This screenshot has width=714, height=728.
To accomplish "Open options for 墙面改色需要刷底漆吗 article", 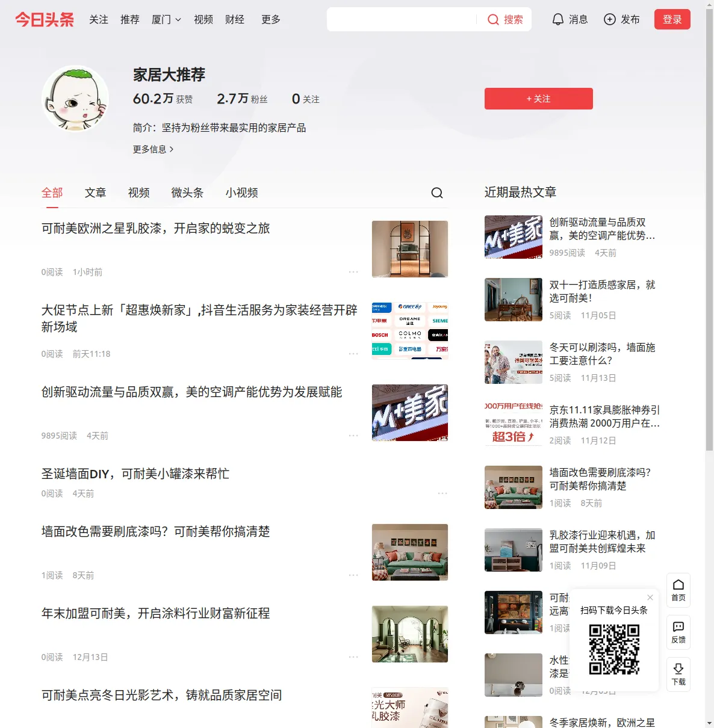I will 353,575.
